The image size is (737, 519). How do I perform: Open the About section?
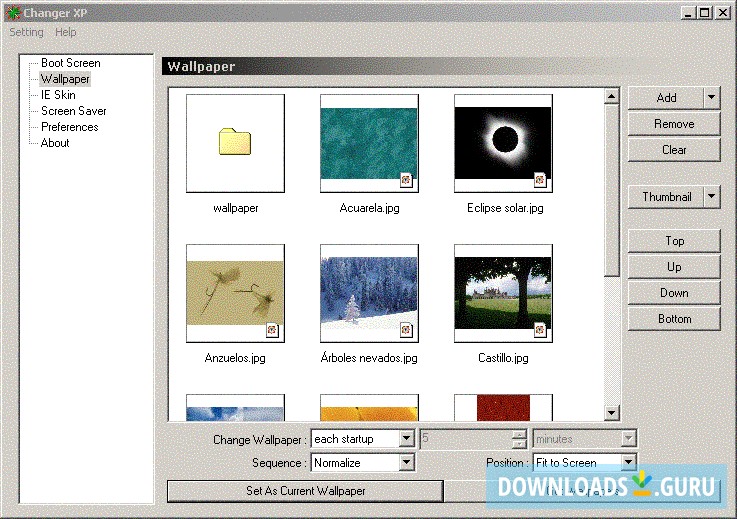click(x=55, y=143)
